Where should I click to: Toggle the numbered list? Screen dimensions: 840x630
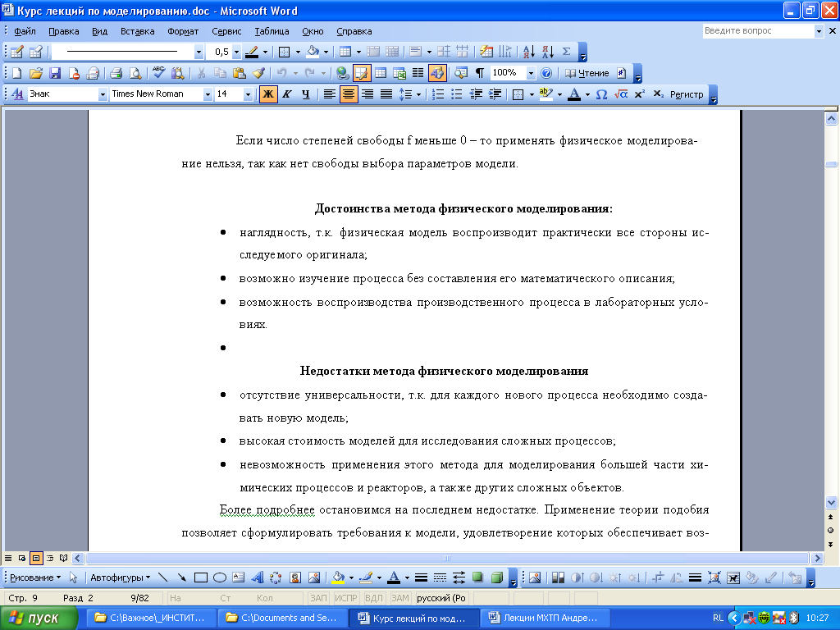(438, 94)
